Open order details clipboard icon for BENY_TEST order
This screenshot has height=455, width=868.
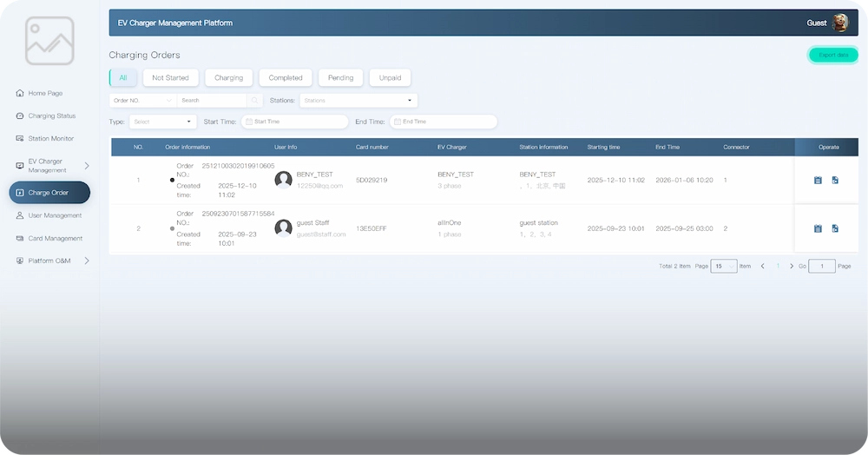[818, 181]
